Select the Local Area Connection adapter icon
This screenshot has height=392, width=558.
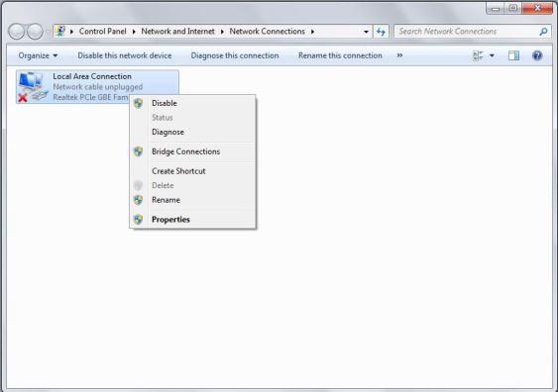(x=33, y=86)
